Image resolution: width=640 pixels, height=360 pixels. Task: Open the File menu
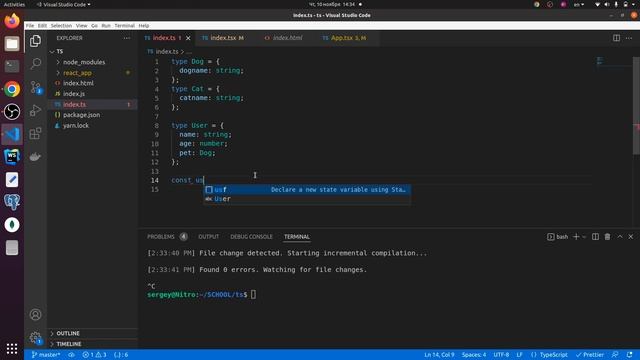[x=30, y=25]
